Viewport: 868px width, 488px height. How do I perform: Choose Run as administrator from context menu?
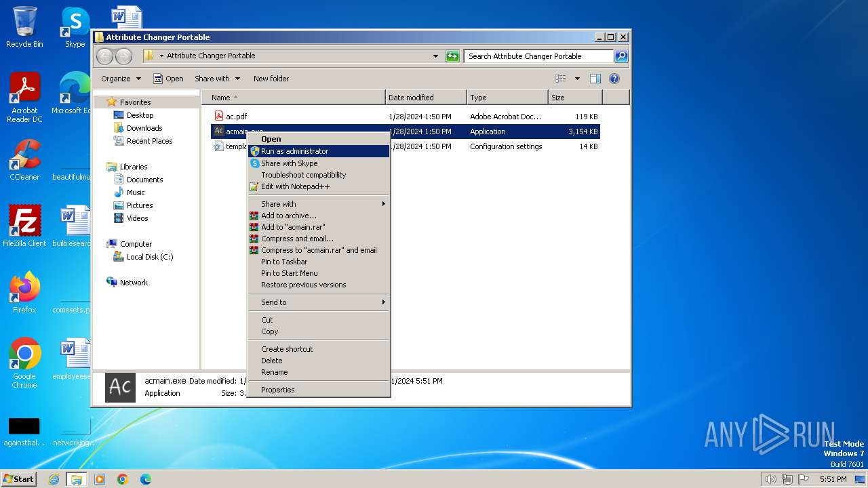[x=319, y=151]
